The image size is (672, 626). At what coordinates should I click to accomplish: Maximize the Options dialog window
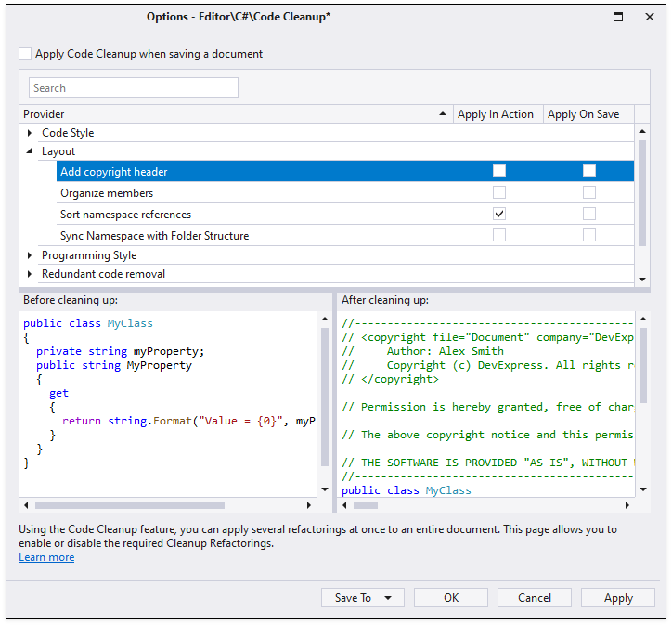click(618, 17)
